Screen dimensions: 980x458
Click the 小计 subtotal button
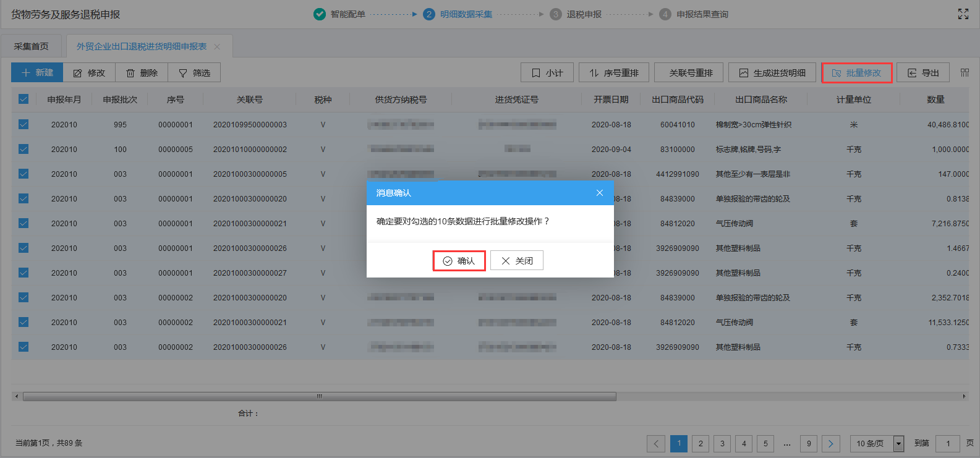547,73
